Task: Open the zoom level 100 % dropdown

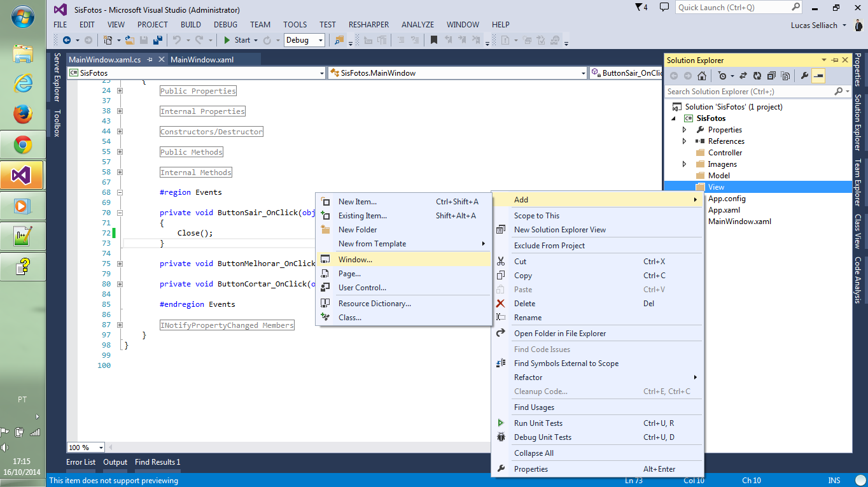Action: click(99, 448)
